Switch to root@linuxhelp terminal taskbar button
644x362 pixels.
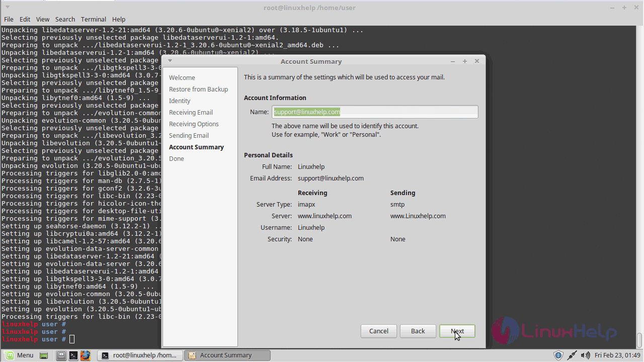(x=139, y=355)
